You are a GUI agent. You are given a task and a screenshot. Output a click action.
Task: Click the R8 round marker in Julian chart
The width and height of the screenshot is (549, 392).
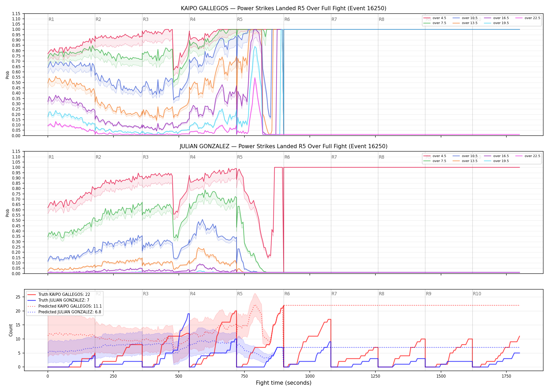point(381,157)
